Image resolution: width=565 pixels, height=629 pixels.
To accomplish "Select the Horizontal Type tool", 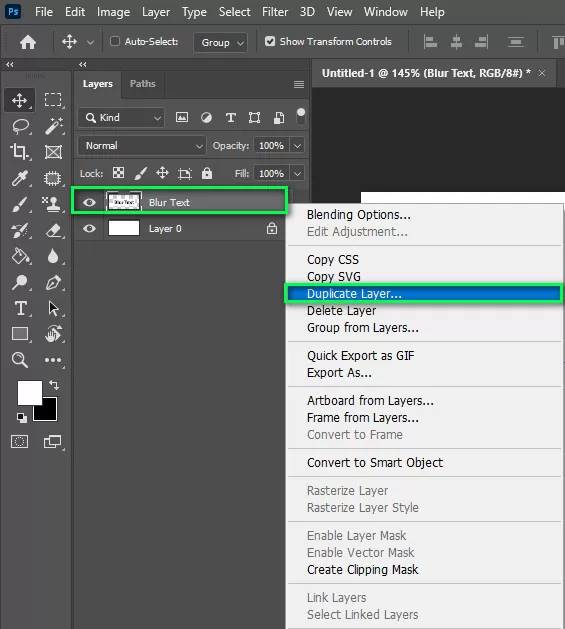I will (20, 308).
